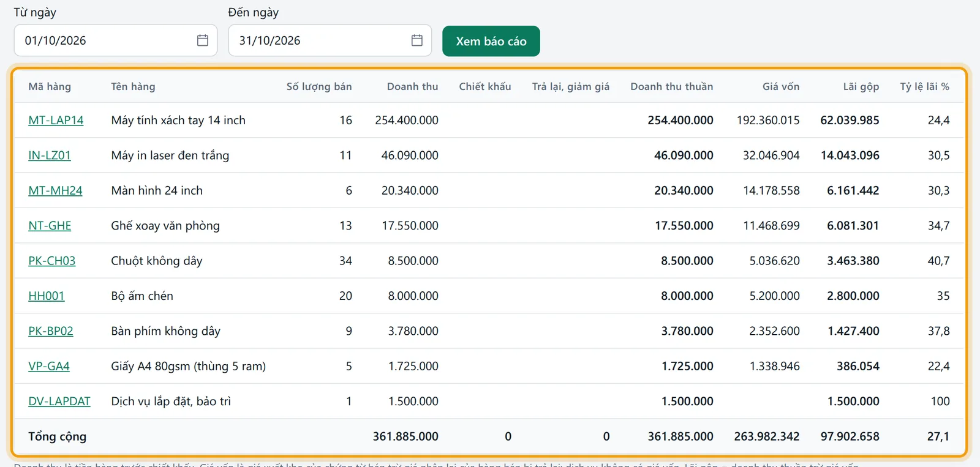980x467 pixels.
Task: Open item link PK-CH03
Action: pos(52,261)
